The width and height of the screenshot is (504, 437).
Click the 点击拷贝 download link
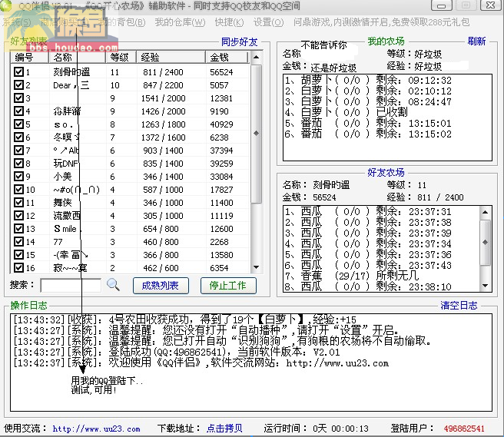pos(224,429)
